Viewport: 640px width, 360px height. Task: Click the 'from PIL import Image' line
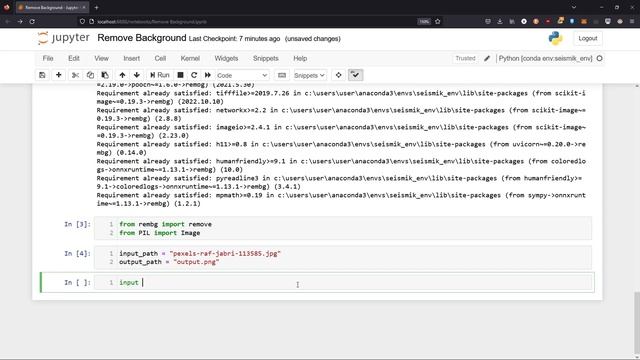pyautogui.click(x=160, y=233)
